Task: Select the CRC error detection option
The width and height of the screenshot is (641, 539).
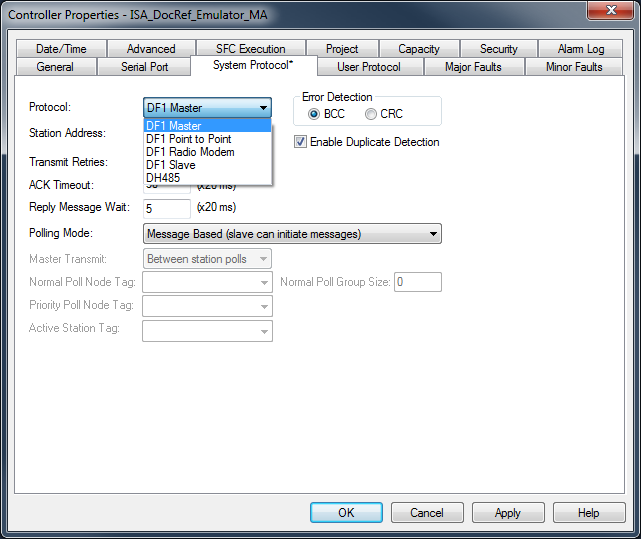Action: pos(371,114)
